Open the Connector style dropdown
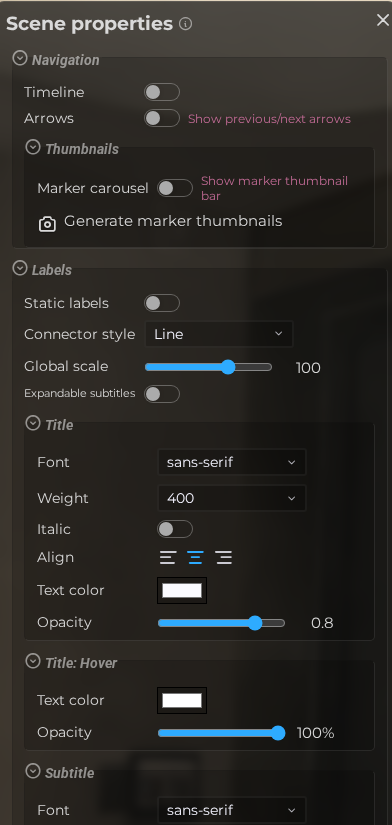The width and height of the screenshot is (392, 825). pos(219,334)
